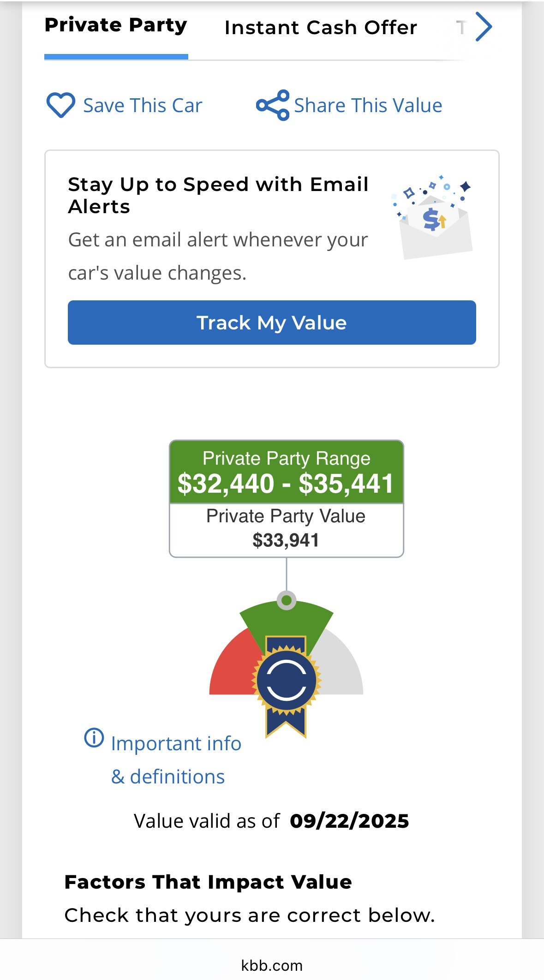Click the heart icon to save car

click(x=60, y=105)
